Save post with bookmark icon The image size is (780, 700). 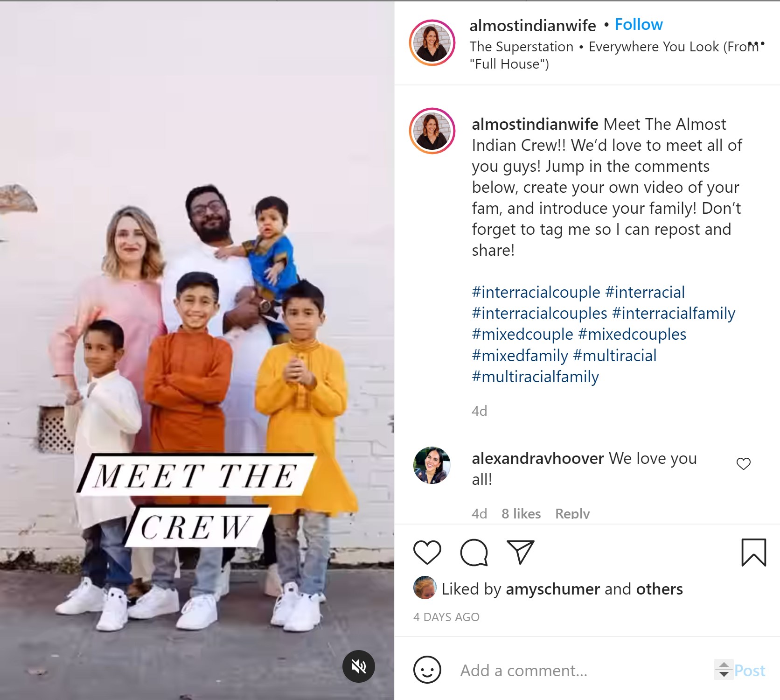754,552
